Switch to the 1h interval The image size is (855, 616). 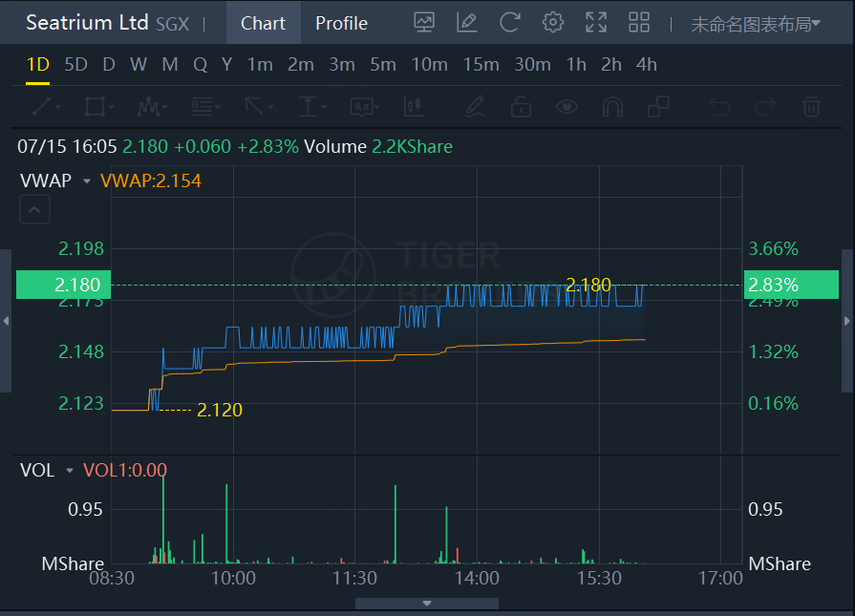(x=576, y=65)
